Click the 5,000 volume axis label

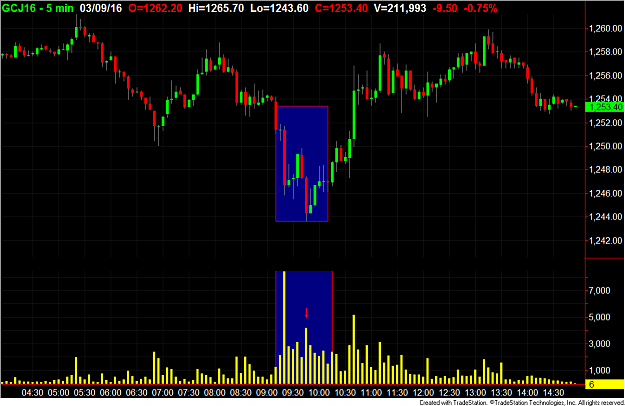pyautogui.click(x=599, y=317)
